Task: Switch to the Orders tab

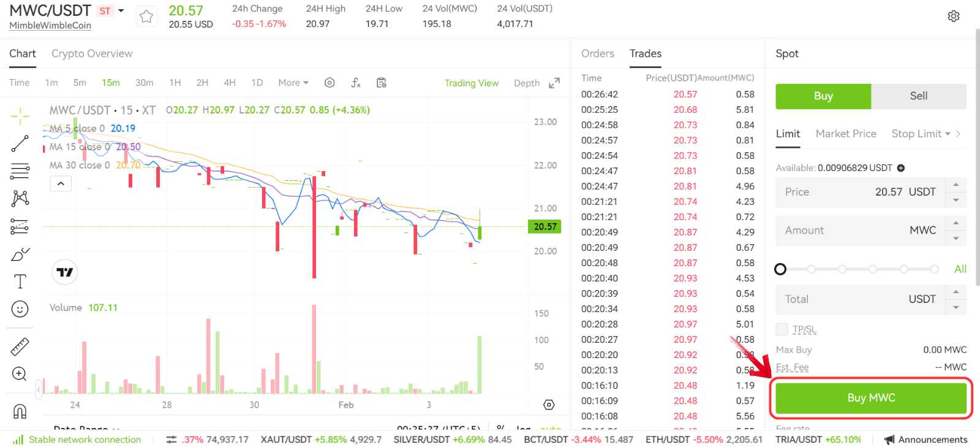Action: (598, 54)
